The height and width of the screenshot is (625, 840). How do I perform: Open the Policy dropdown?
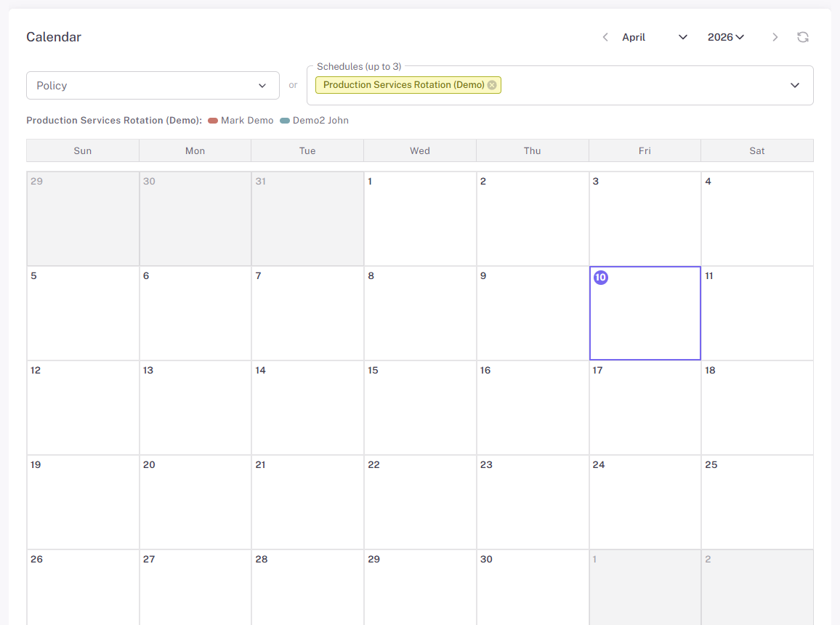click(153, 85)
